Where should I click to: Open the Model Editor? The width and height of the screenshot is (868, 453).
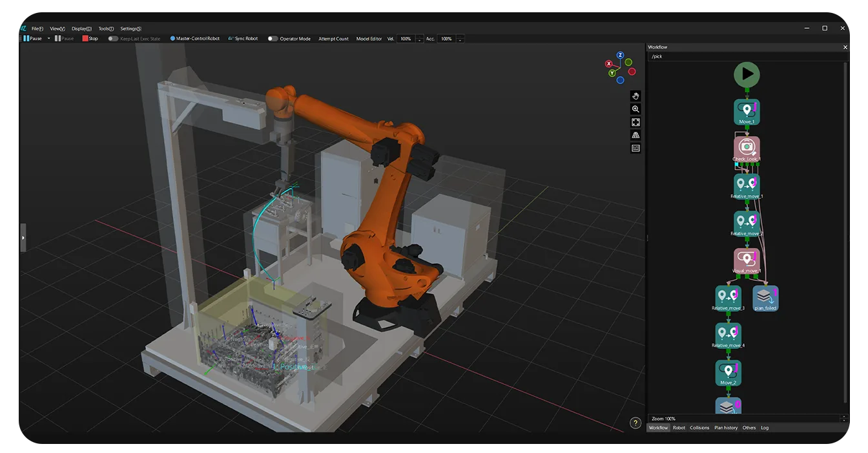click(x=369, y=39)
